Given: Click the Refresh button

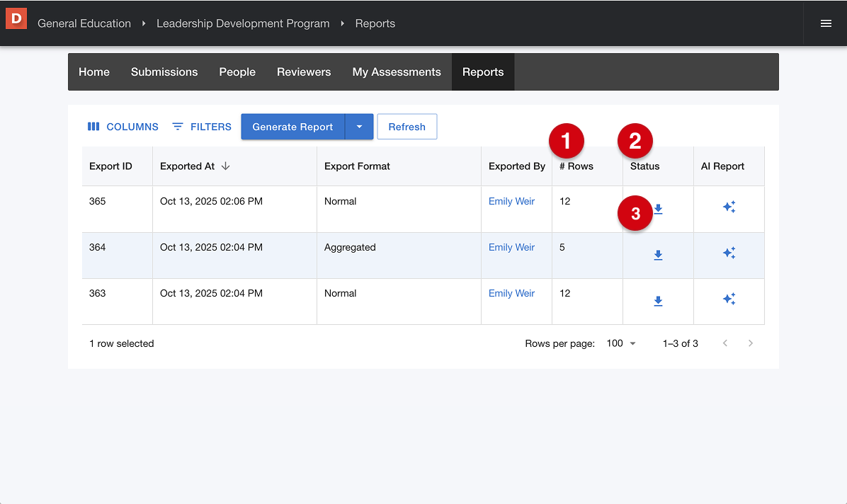Looking at the screenshot, I should pyautogui.click(x=407, y=127).
